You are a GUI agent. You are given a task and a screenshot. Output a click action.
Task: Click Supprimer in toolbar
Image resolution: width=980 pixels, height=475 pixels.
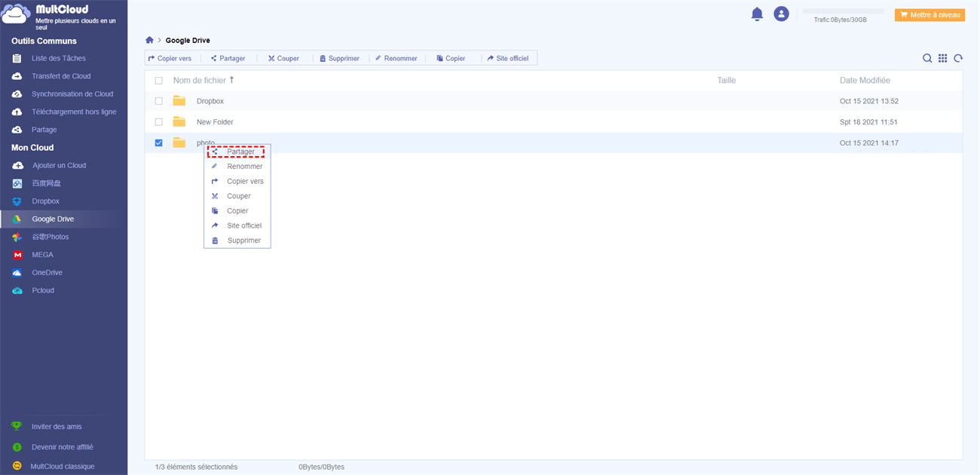click(x=340, y=58)
